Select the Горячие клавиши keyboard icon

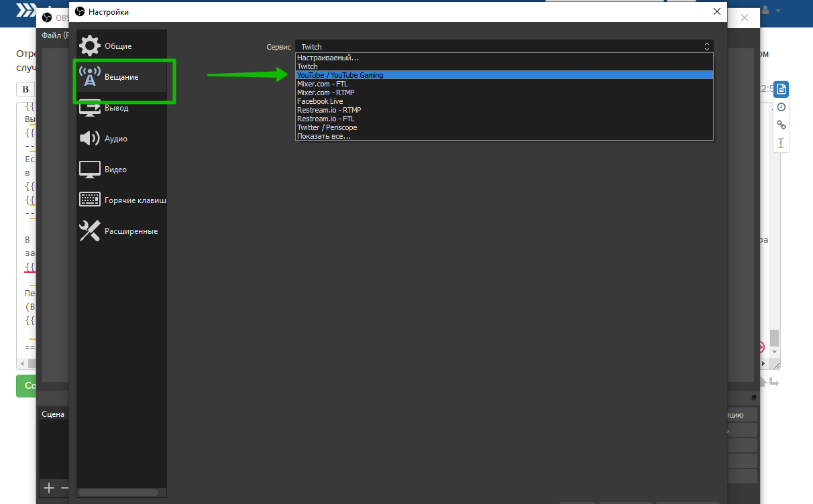pyautogui.click(x=90, y=200)
